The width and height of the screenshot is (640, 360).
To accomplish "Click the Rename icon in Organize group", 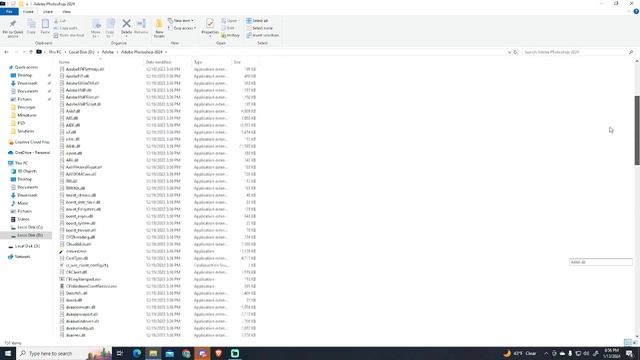I will click(141, 24).
